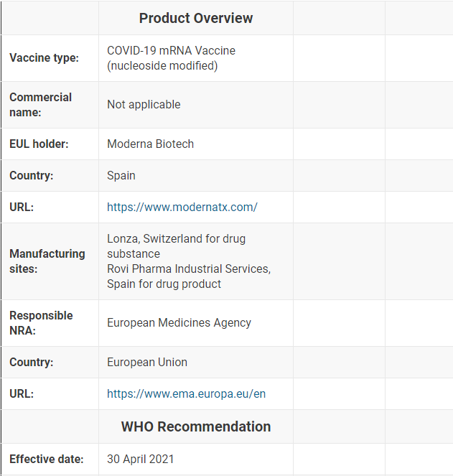Image resolution: width=453 pixels, height=476 pixels.
Task: Select the Not applicable value
Action: tap(144, 104)
